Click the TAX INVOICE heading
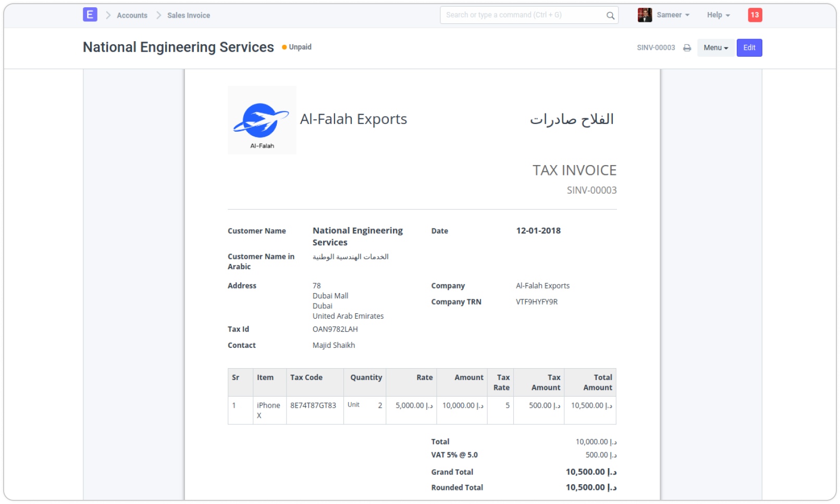This screenshot has width=840, height=504. click(574, 170)
